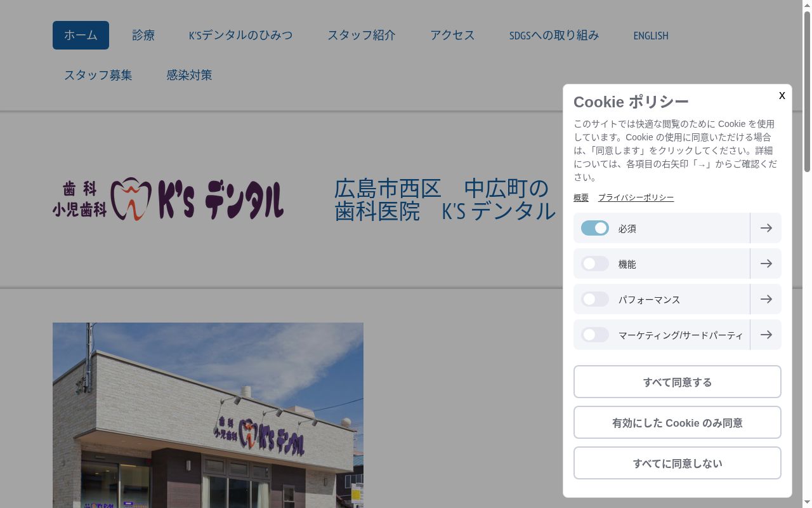
Task: Click 有効にした Cookie のみ同意 button
Action: (x=677, y=422)
